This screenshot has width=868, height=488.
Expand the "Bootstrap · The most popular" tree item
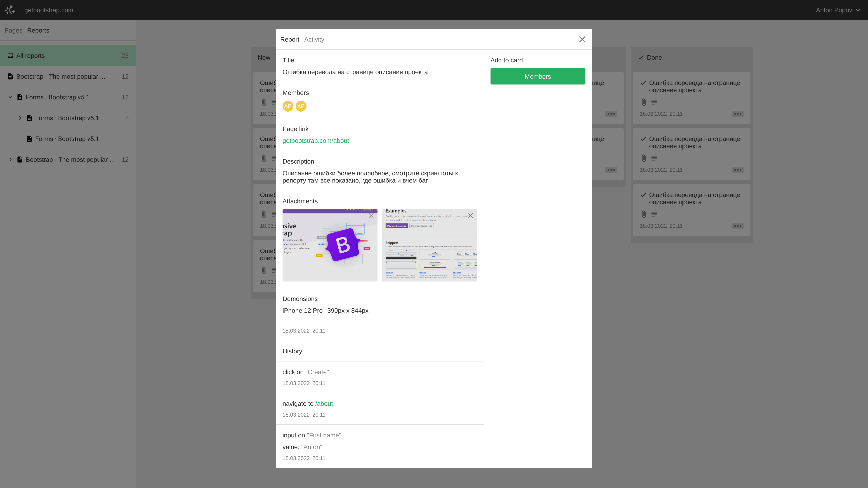click(x=10, y=160)
